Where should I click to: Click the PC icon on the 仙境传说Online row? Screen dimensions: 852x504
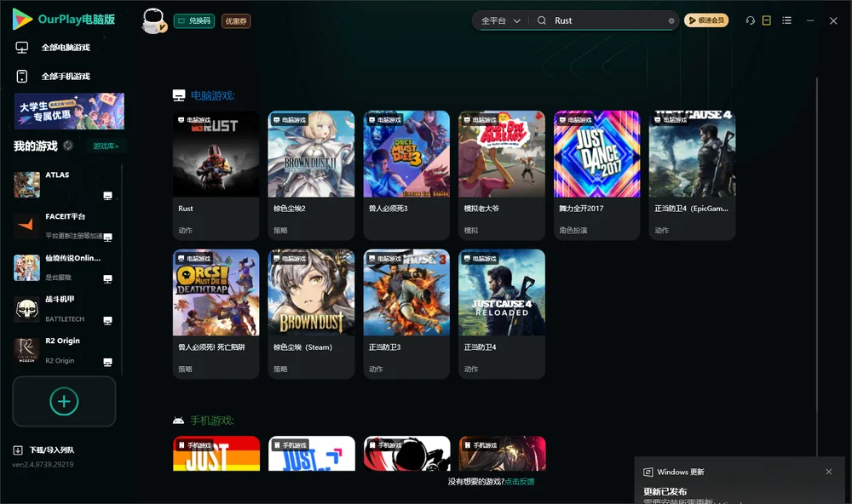[107, 278]
